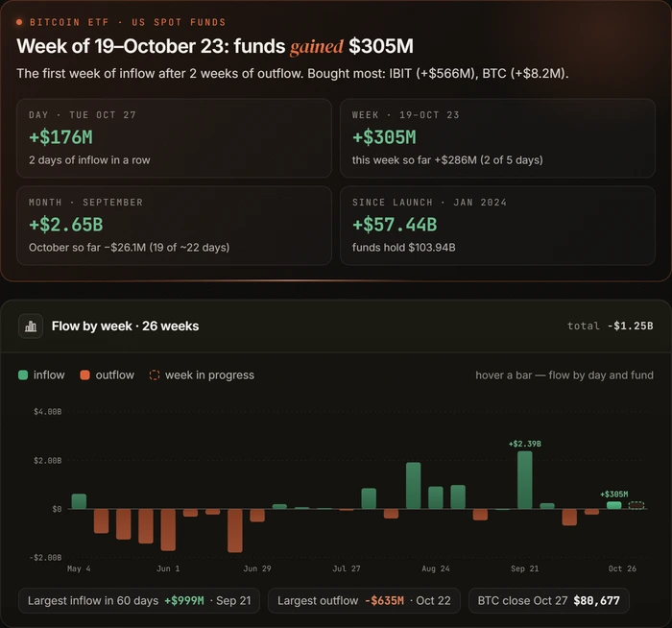Click the $4.00B y-axis label
This screenshot has height=628, width=672.
point(48,412)
